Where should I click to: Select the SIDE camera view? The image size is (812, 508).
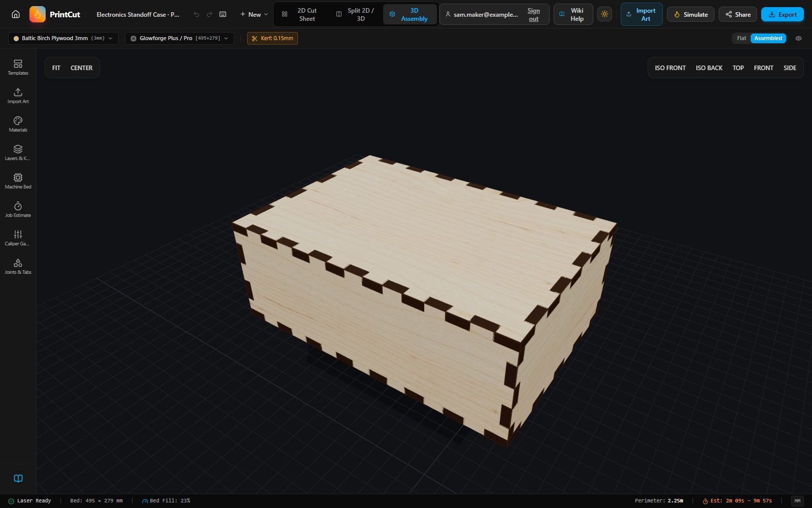click(790, 68)
